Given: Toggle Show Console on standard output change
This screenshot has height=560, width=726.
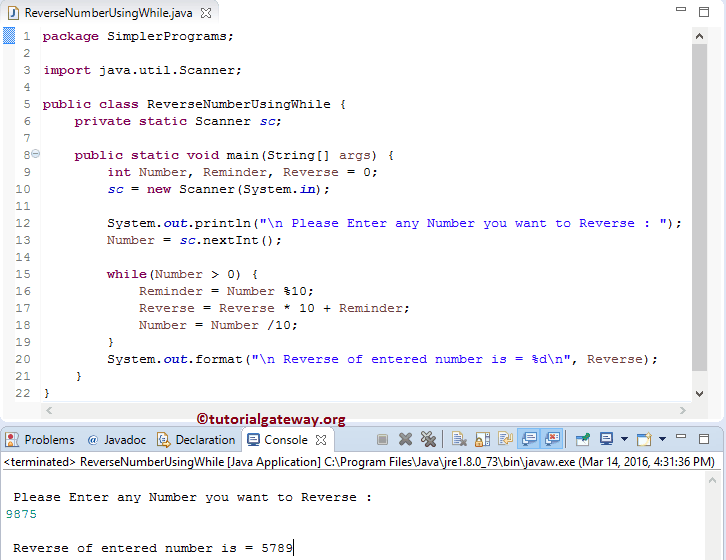Looking at the screenshot, I should [x=529, y=439].
